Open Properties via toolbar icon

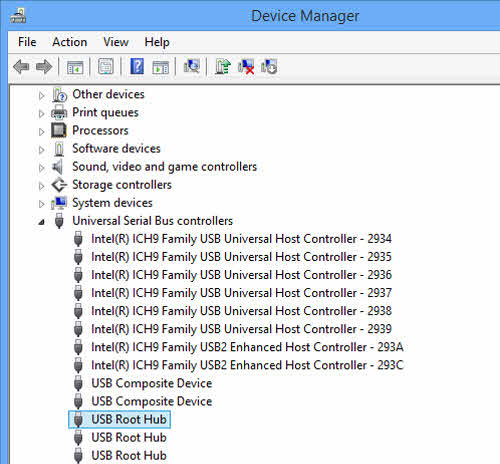click(x=106, y=66)
